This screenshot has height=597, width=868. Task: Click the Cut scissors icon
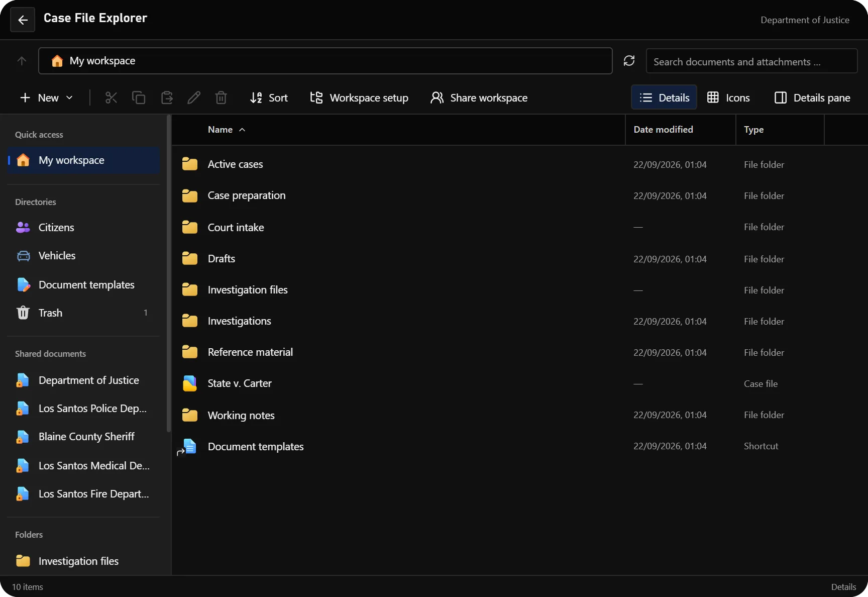coord(111,97)
